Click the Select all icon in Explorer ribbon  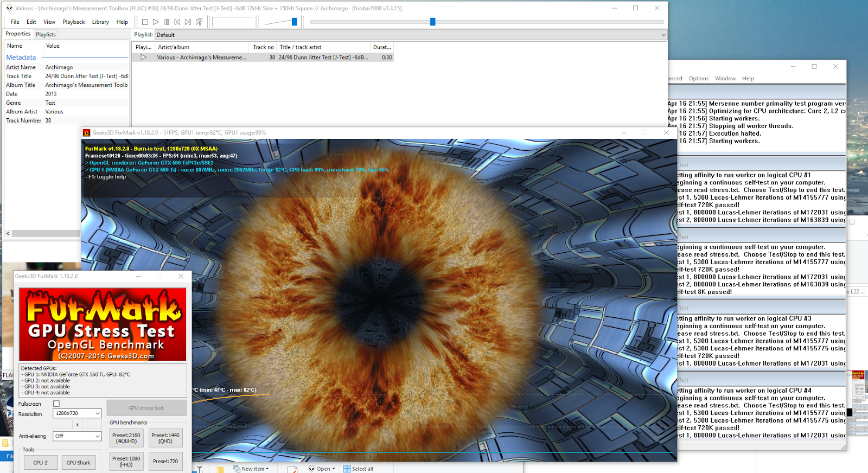pos(347,469)
